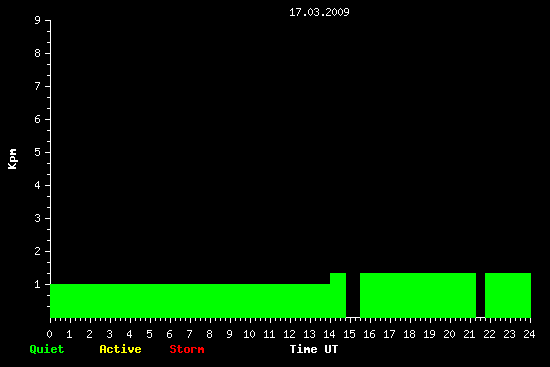550x367 pixels.
Task: Click the x-axis hour label 0
Action: click(49, 334)
